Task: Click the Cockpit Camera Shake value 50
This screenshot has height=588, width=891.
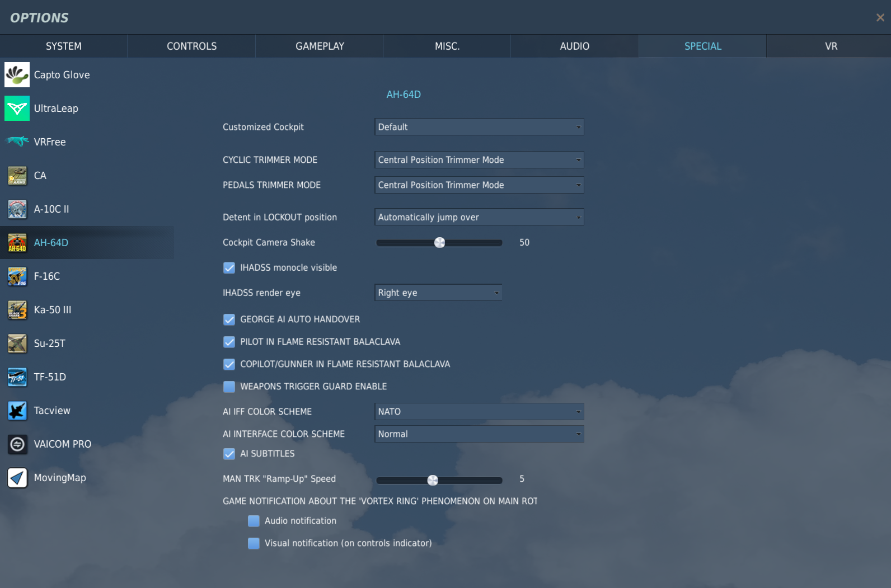Action: coord(524,243)
